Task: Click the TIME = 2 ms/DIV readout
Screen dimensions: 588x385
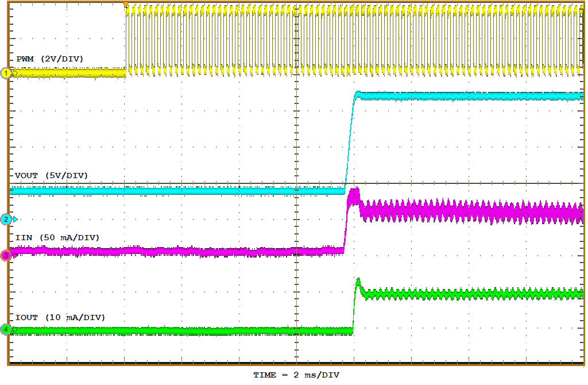Action: pyautogui.click(x=296, y=374)
